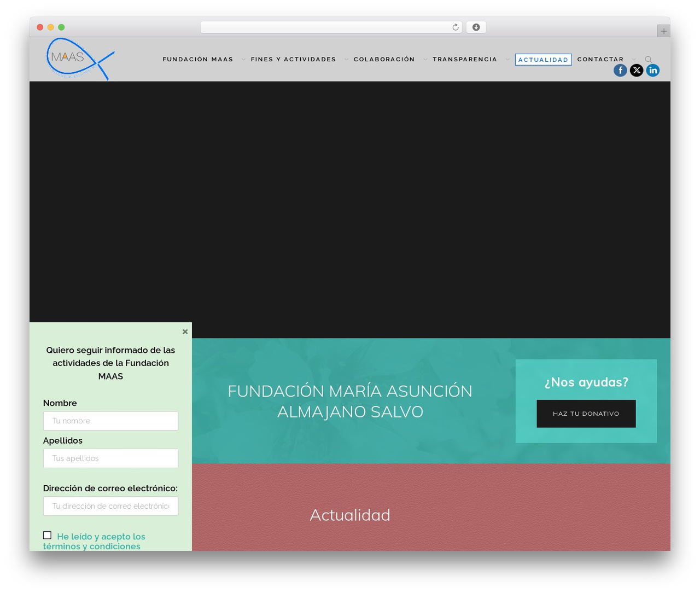
Task: Open the Transparencia menu
Action: pos(465,60)
